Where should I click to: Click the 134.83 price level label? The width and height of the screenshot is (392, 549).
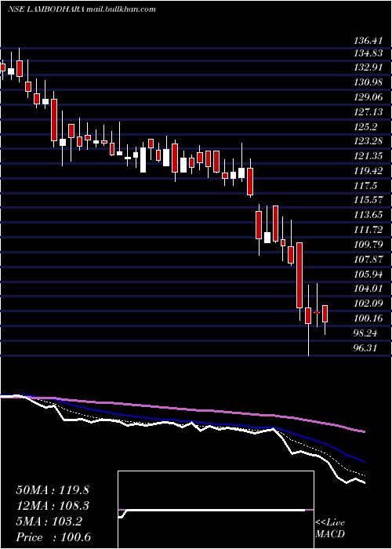[x=369, y=53]
